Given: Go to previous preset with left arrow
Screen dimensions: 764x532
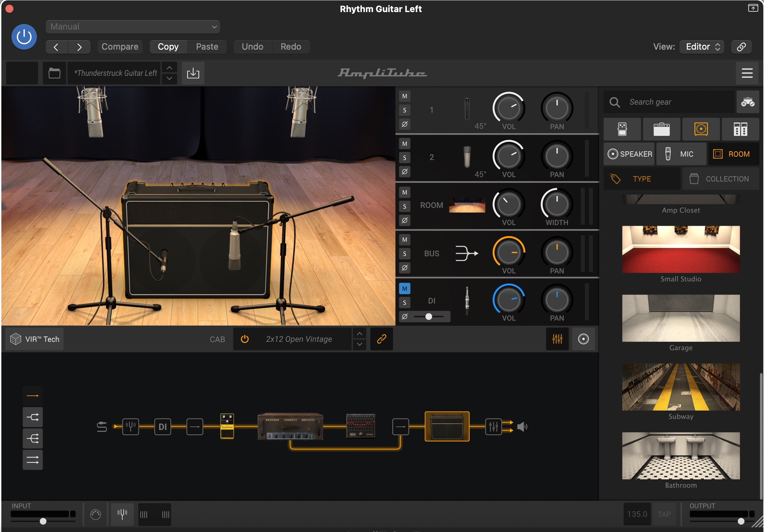Looking at the screenshot, I should 56,47.
